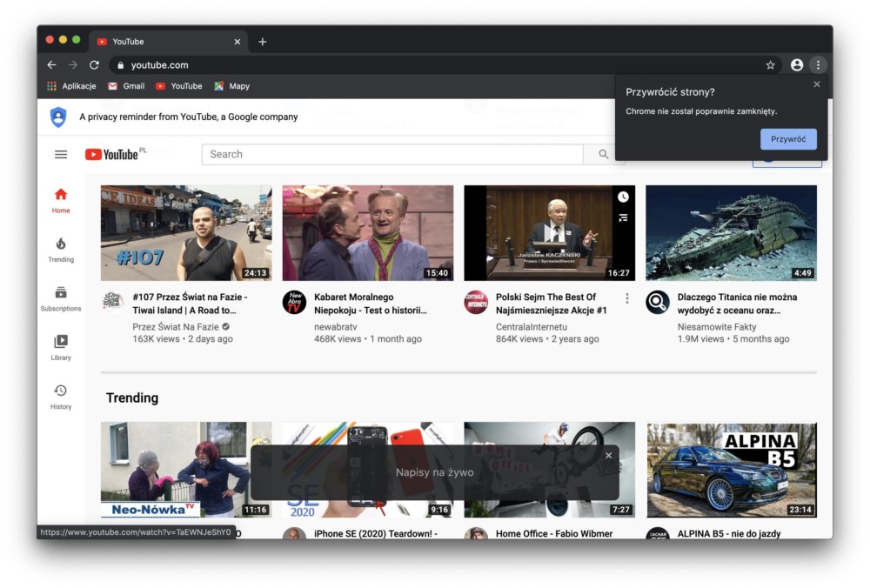Click the youtube.com address bar
This screenshot has height=588, width=870.
coord(438,65)
